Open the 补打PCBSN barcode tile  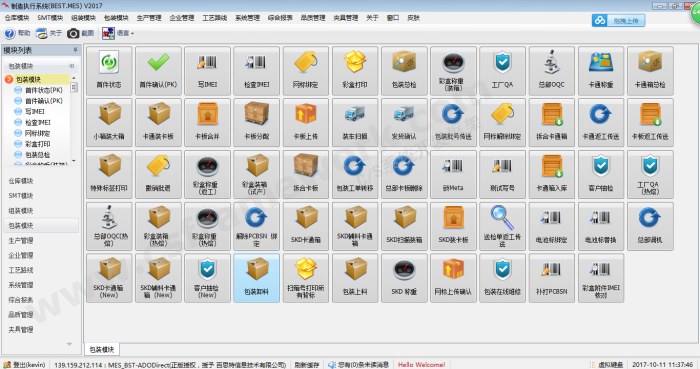click(552, 278)
